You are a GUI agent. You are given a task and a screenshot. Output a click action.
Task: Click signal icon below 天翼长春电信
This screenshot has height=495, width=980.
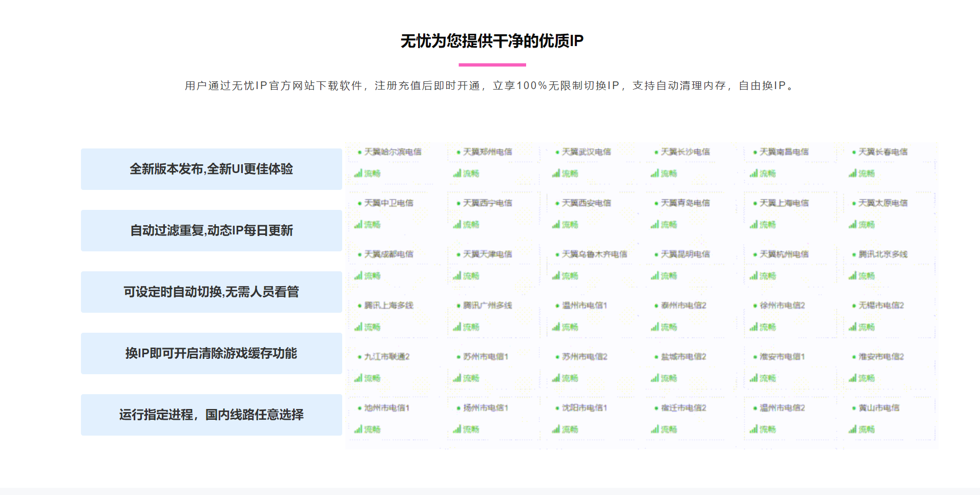pyautogui.click(x=852, y=173)
